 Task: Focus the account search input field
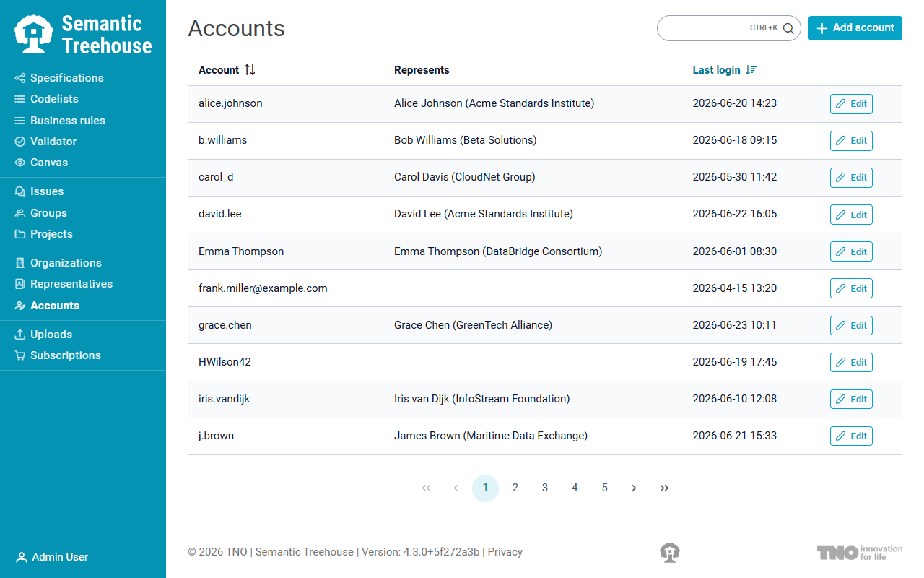point(728,28)
